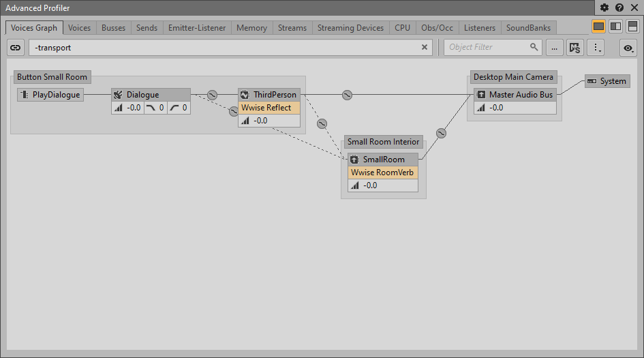
Task: Select the PlayDialogue event node
Action: click(x=50, y=95)
